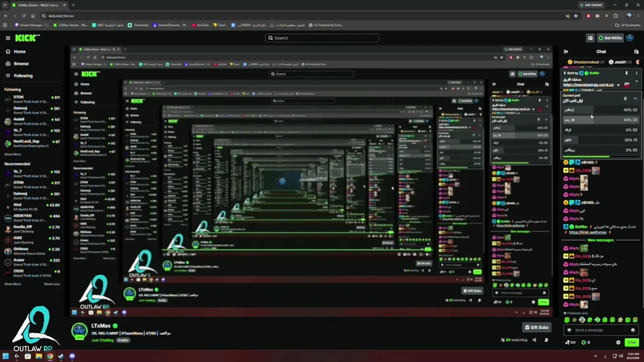Open Discord from the taskbar
The width and height of the screenshot is (644, 362).
click(72, 356)
